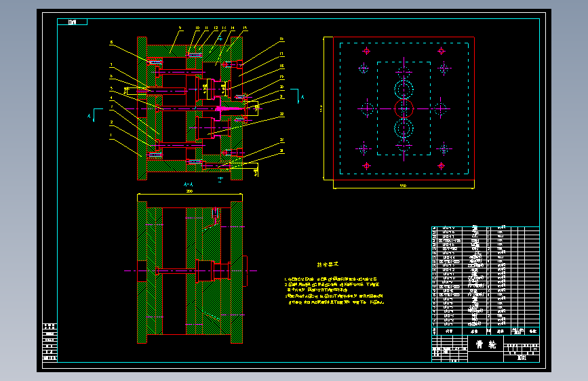Click the A-A section label below top view
Screen dimensions: 588x381
(x=189, y=184)
